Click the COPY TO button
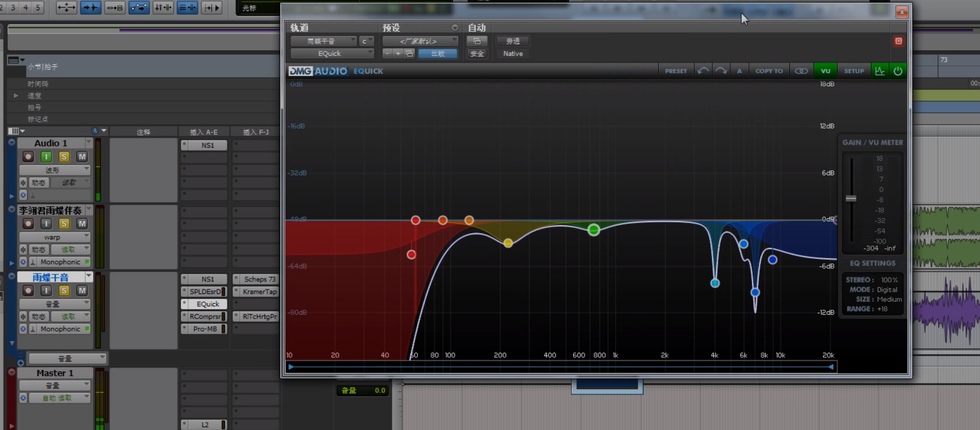This screenshot has width=980, height=430. click(769, 71)
